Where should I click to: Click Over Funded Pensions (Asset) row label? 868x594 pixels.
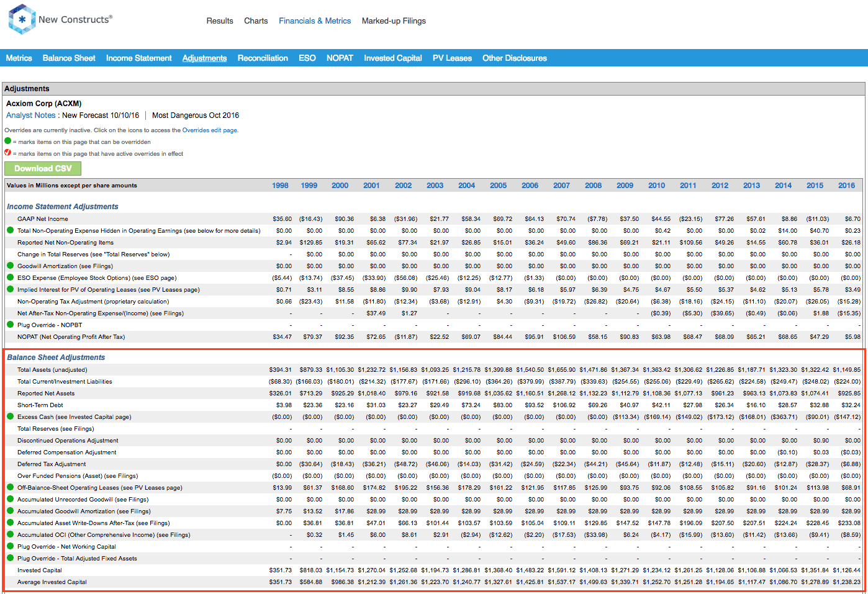pyautogui.click(x=78, y=476)
